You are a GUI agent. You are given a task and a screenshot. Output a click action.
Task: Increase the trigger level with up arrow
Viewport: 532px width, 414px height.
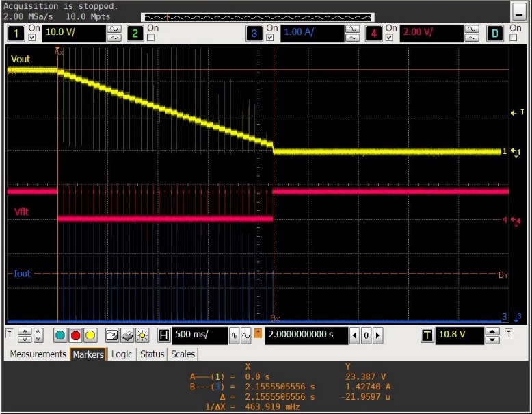point(492,331)
